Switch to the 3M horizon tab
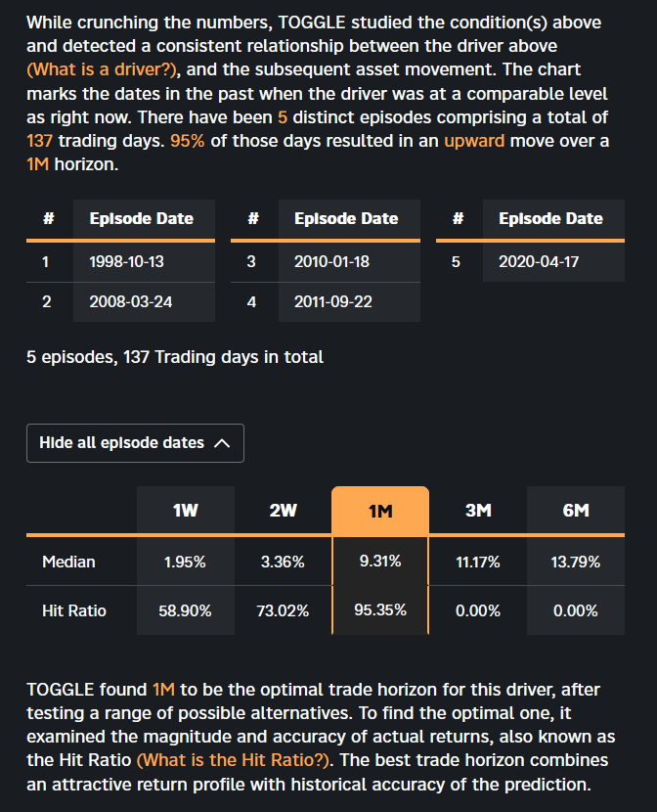The width and height of the screenshot is (657, 812). coord(478,510)
